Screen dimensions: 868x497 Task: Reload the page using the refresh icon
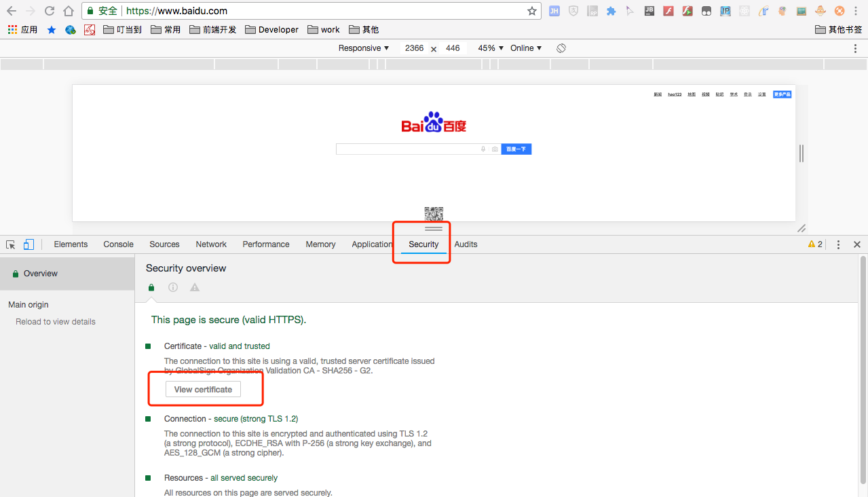[x=50, y=11]
